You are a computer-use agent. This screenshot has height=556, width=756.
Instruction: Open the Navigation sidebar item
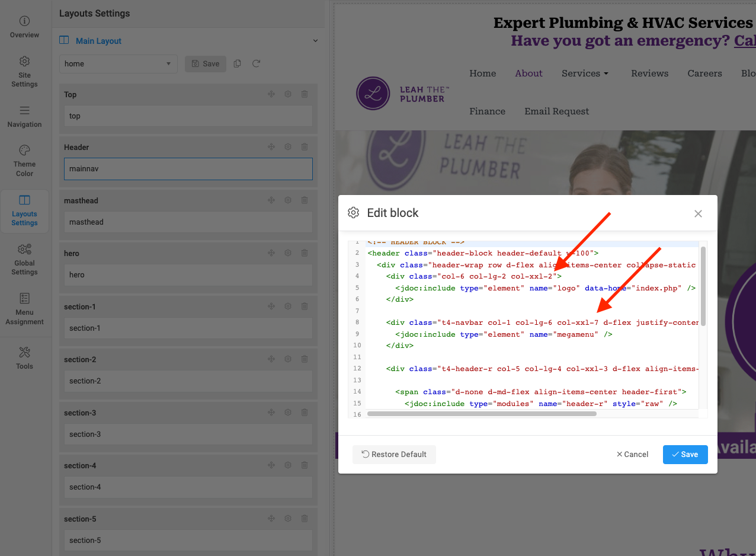point(24,116)
